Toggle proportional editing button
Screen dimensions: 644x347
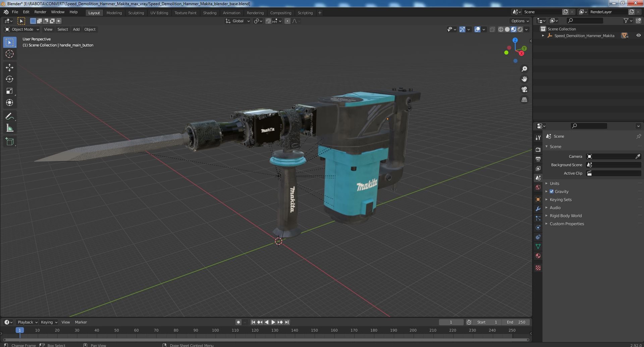pos(287,21)
